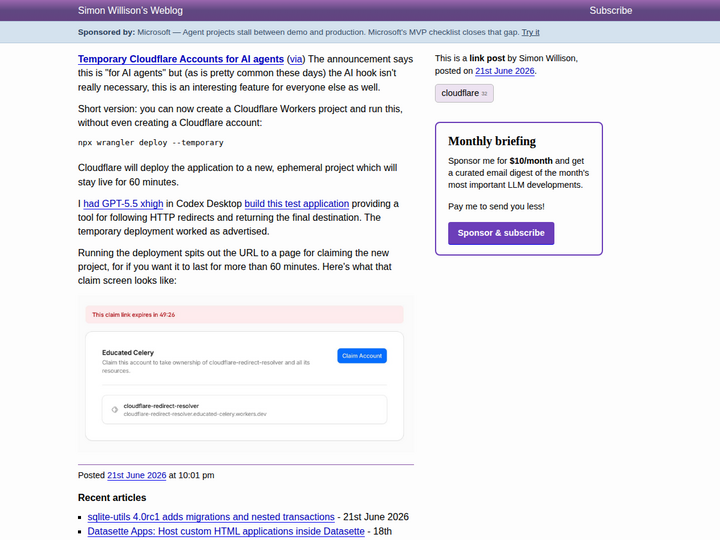
Task: Open 'Datasette Apps: Host custom HTML applications' article
Action: point(226,531)
